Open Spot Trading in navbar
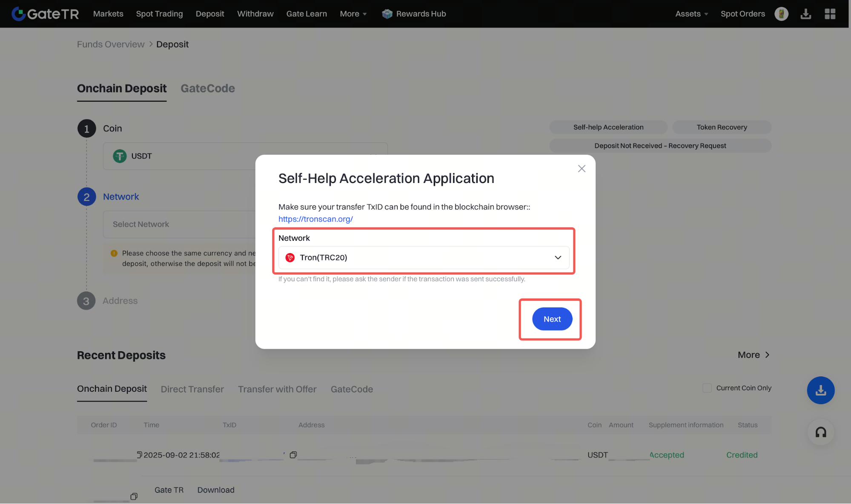The width and height of the screenshot is (851, 504). [159, 14]
